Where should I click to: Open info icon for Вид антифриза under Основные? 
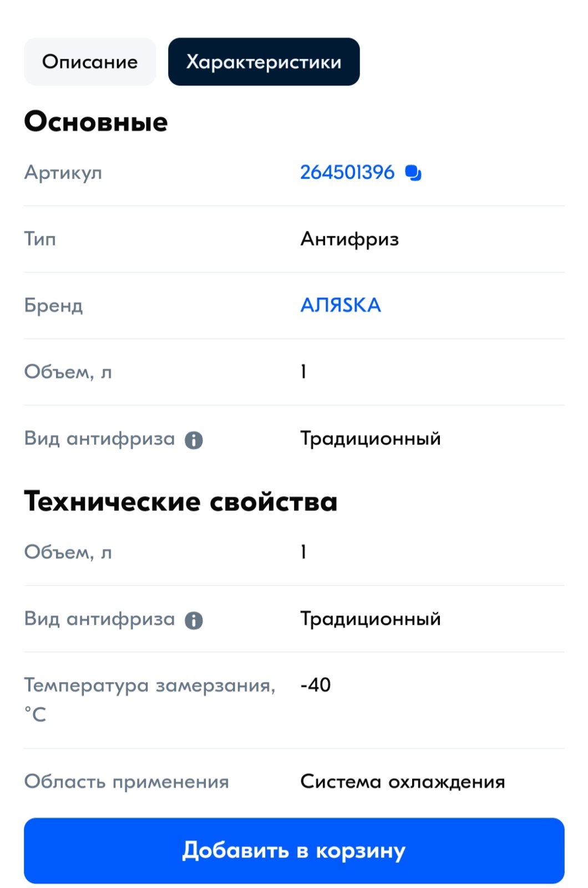tap(194, 440)
